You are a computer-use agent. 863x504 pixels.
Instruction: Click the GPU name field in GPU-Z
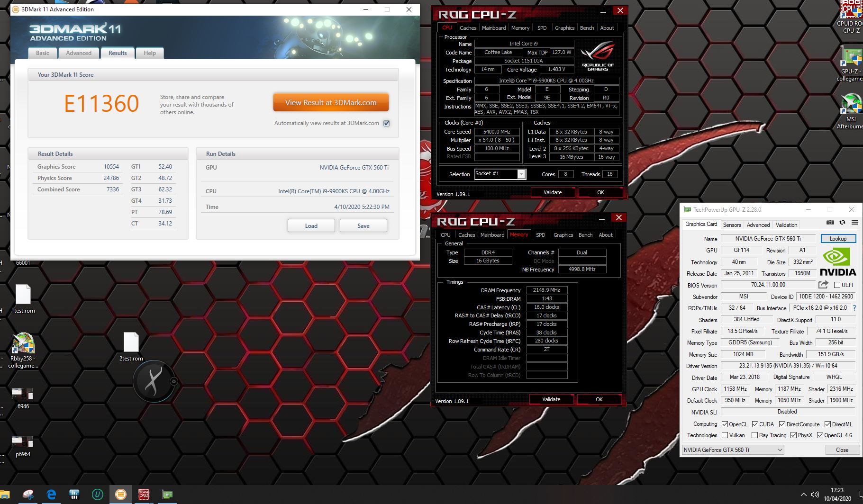[768, 238]
